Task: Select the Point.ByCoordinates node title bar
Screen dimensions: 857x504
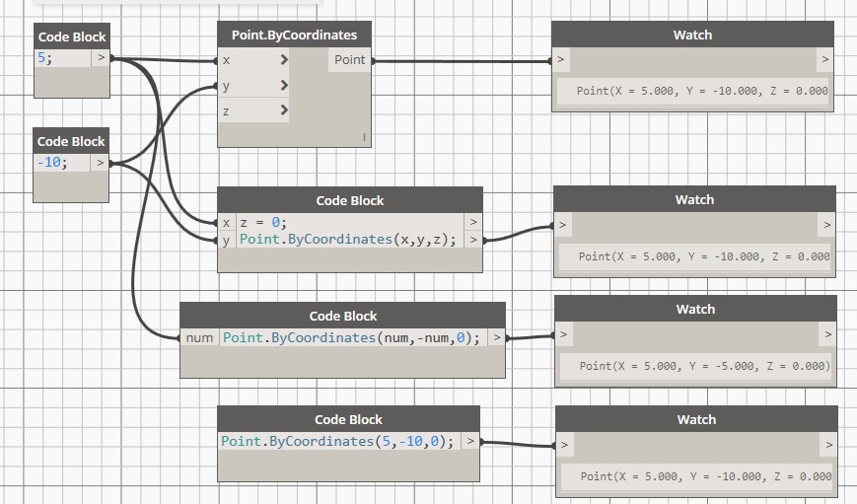Action: pos(294,35)
